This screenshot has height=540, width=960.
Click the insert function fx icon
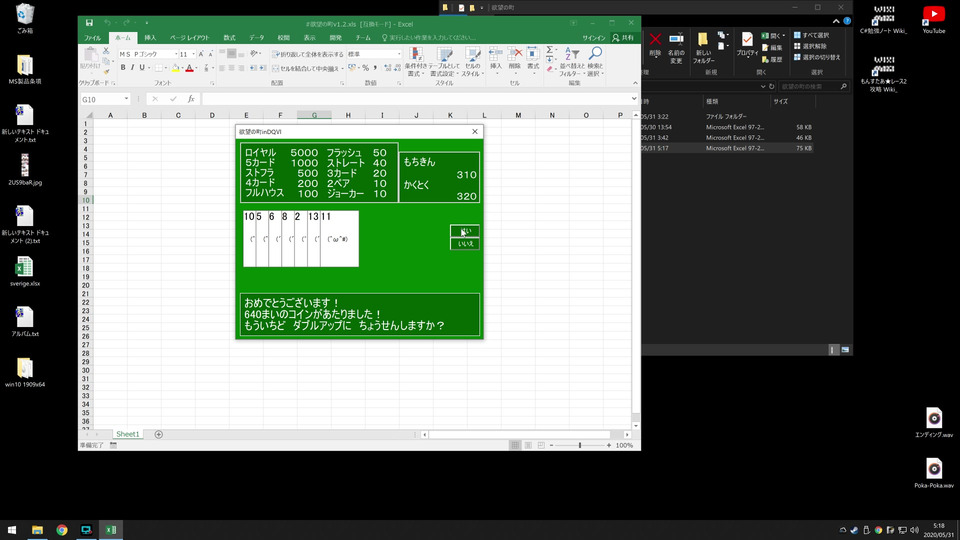point(190,99)
